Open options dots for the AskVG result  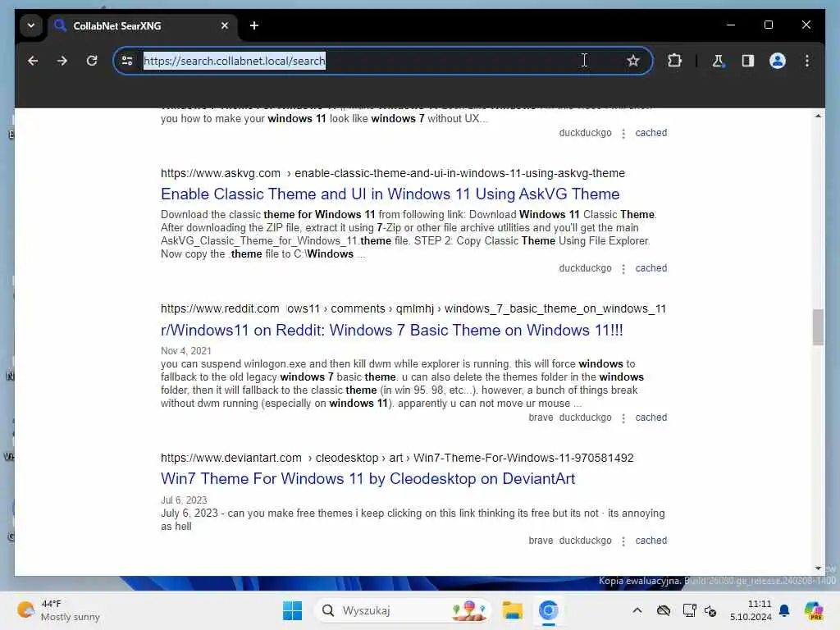point(623,269)
